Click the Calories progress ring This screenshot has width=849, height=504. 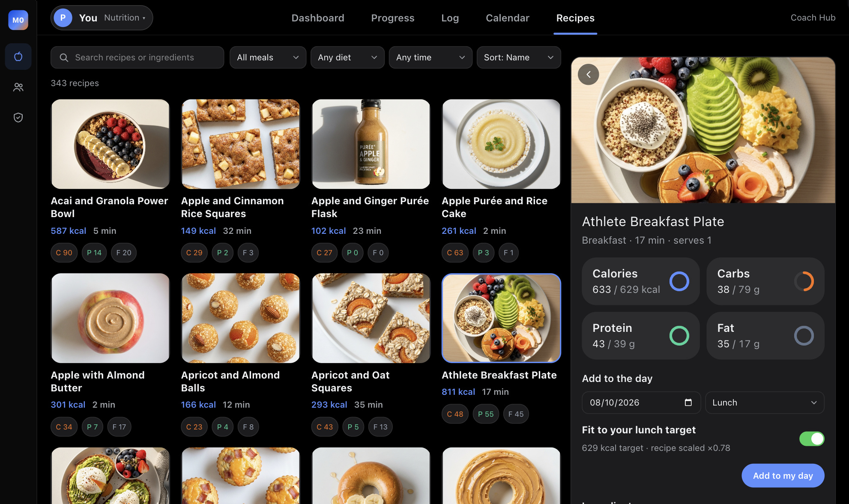679,281
